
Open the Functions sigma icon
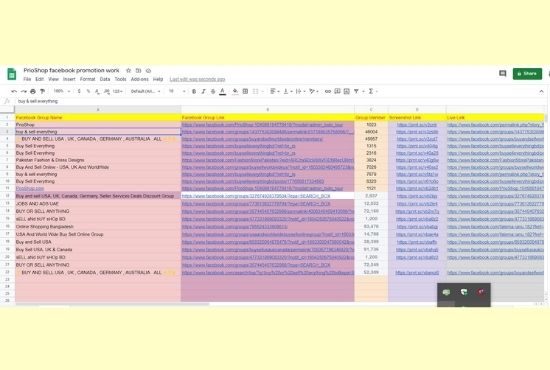coord(371,91)
